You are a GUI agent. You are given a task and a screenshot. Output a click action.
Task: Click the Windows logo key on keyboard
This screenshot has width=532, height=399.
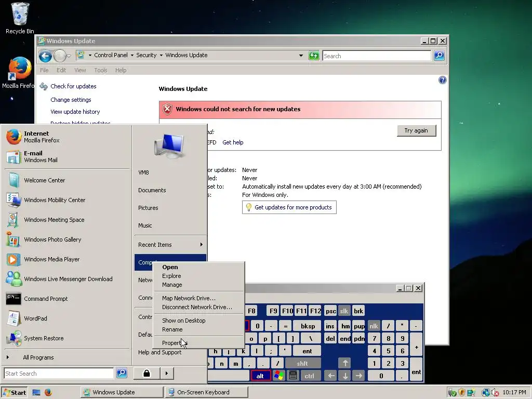click(279, 376)
